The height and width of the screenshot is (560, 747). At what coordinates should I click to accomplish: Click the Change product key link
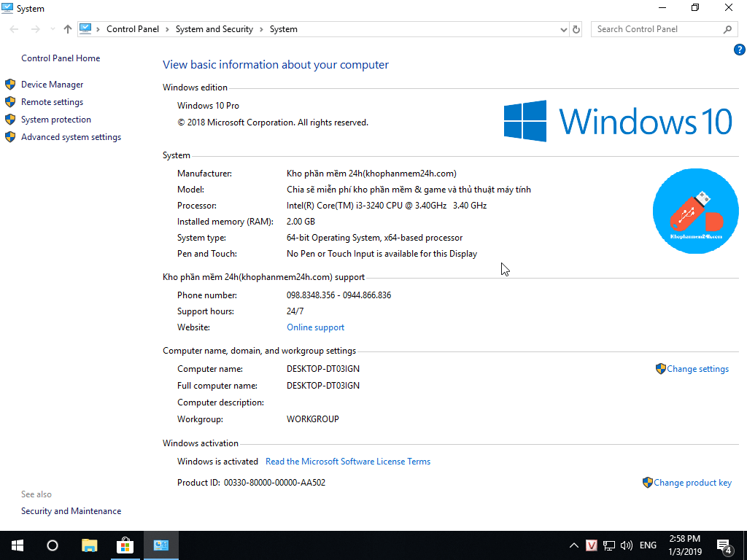pyautogui.click(x=692, y=483)
